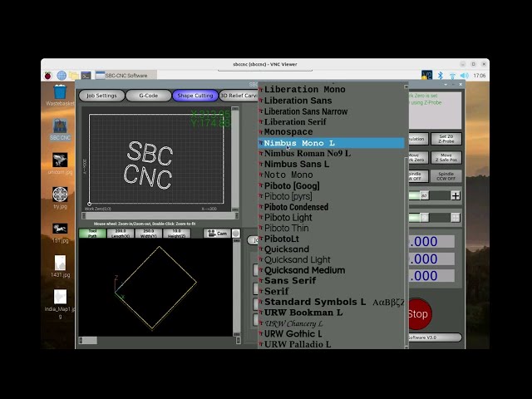The height and width of the screenshot is (399, 532).
Task: Choose Quicksand Light font
Action: coord(331,259)
